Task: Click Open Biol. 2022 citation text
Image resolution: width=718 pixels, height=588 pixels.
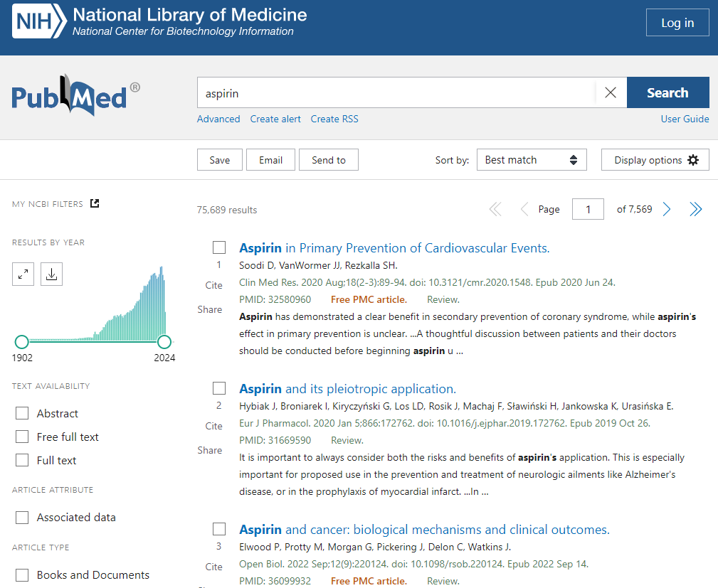Action: pyautogui.click(x=413, y=565)
